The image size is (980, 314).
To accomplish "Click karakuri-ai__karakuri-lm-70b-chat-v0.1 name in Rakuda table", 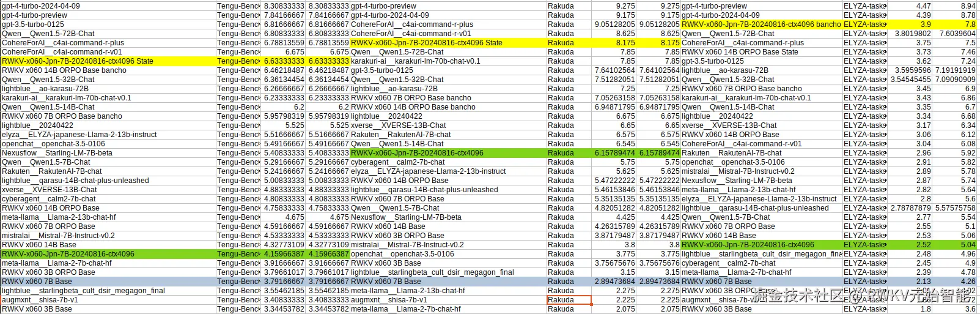I will click(448, 61).
